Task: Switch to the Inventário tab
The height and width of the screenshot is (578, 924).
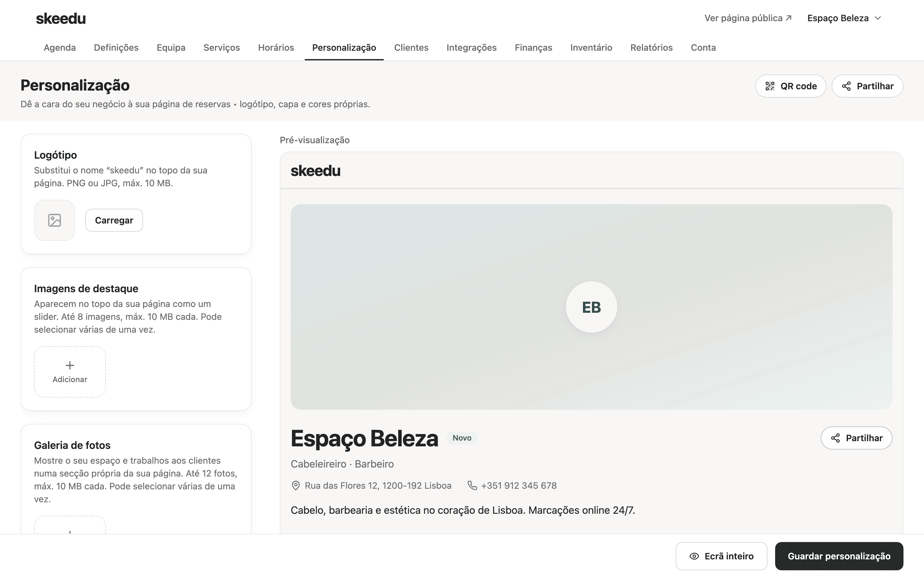Action: click(x=591, y=48)
